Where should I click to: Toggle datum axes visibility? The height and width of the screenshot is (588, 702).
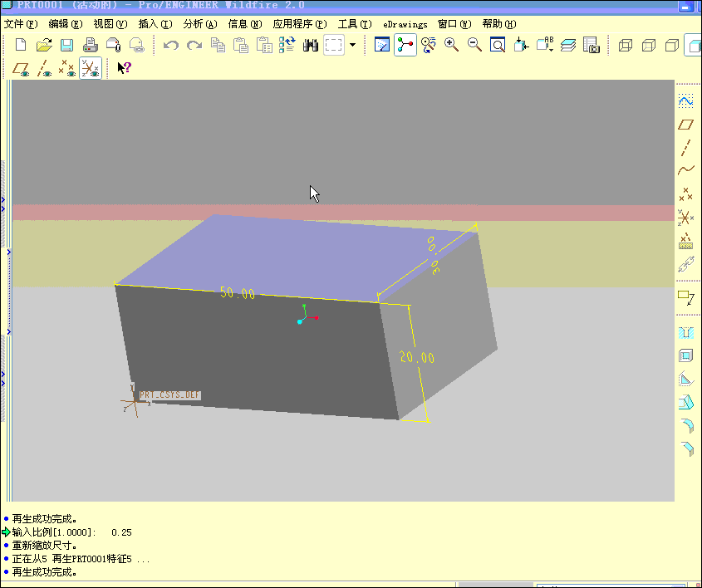coord(44,69)
